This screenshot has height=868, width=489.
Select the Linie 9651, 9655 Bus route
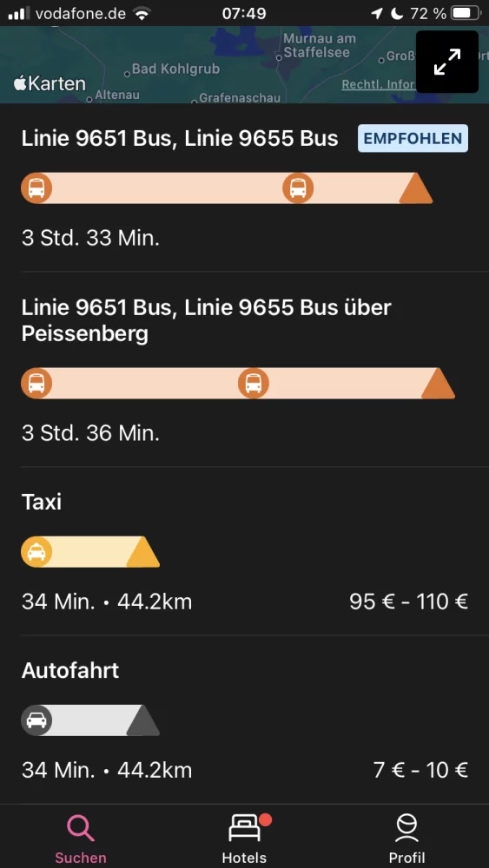pos(244,188)
